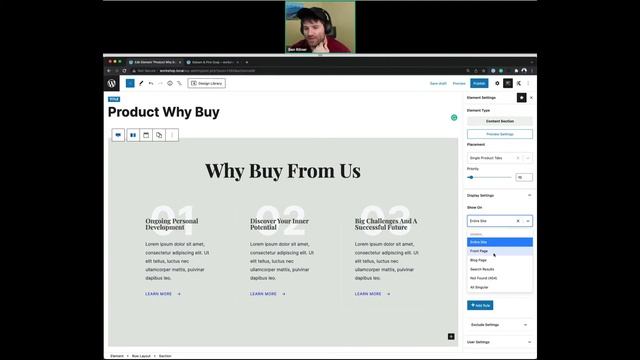Screen dimensions: 640x360
Task: Click the Why Buy From Us heading
Action: 283,171
